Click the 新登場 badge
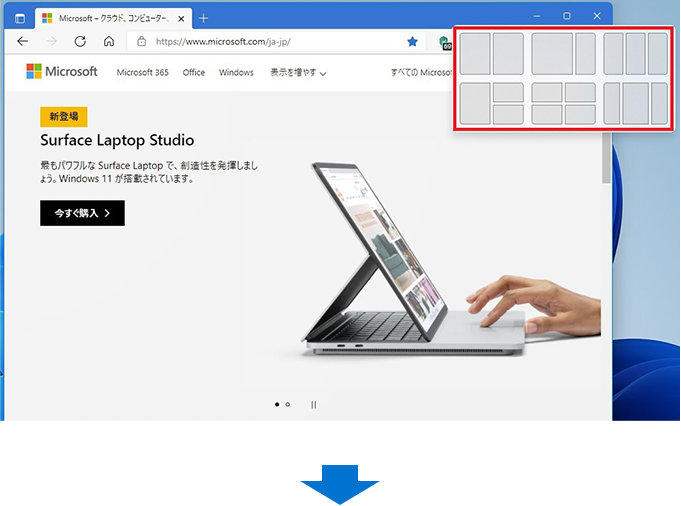 point(64,116)
